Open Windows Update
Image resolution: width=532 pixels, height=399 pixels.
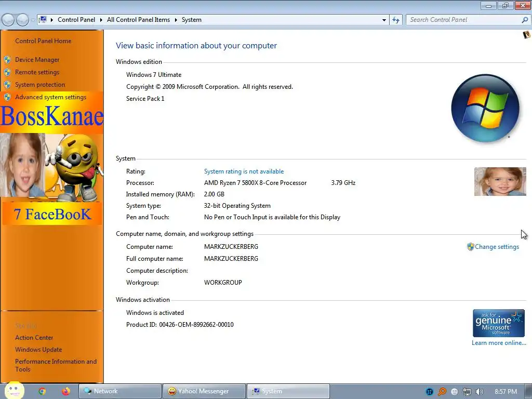click(x=38, y=350)
